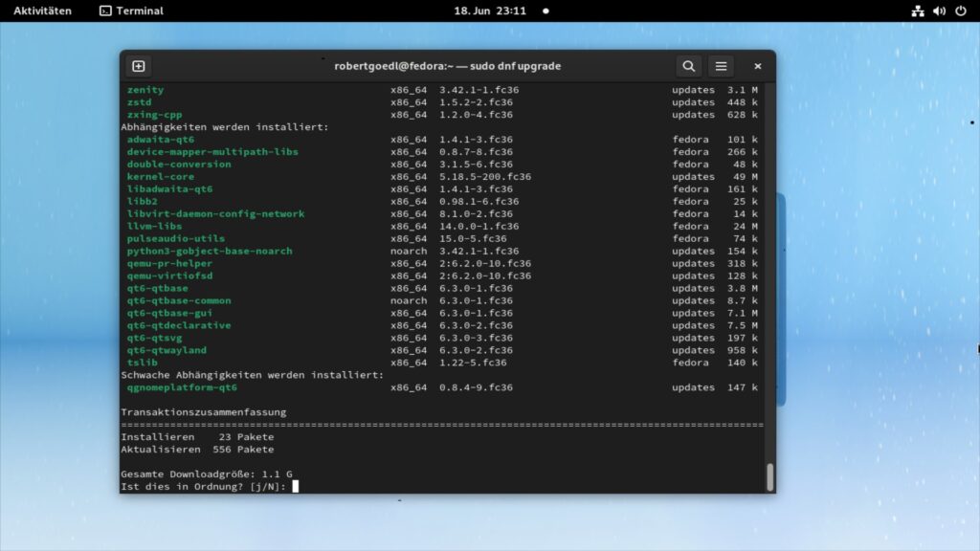The image size is (980, 551).
Task: Click version 0.8.4-9.fc36 of qgnomeplatform-qt6
Action: tap(476, 387)
